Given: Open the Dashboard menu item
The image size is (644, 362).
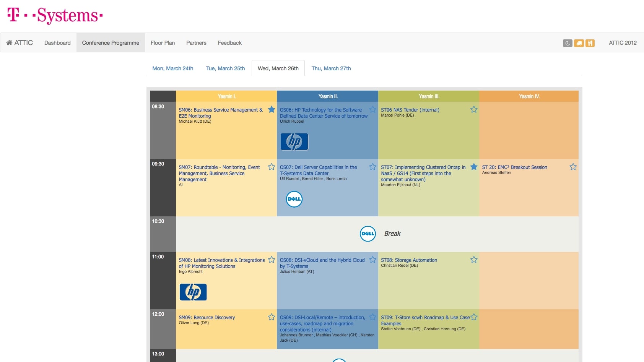Looking at the screenshot, I should 57,43.
